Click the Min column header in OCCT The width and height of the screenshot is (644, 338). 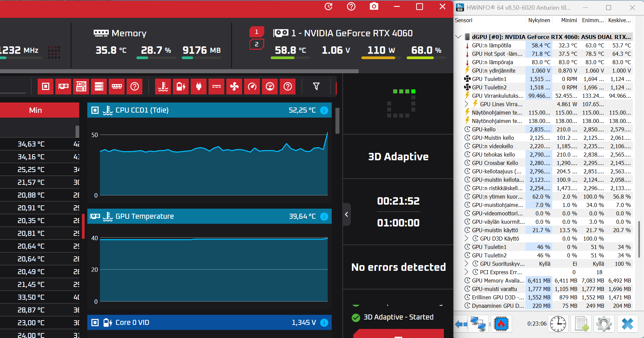pos(36,110)
